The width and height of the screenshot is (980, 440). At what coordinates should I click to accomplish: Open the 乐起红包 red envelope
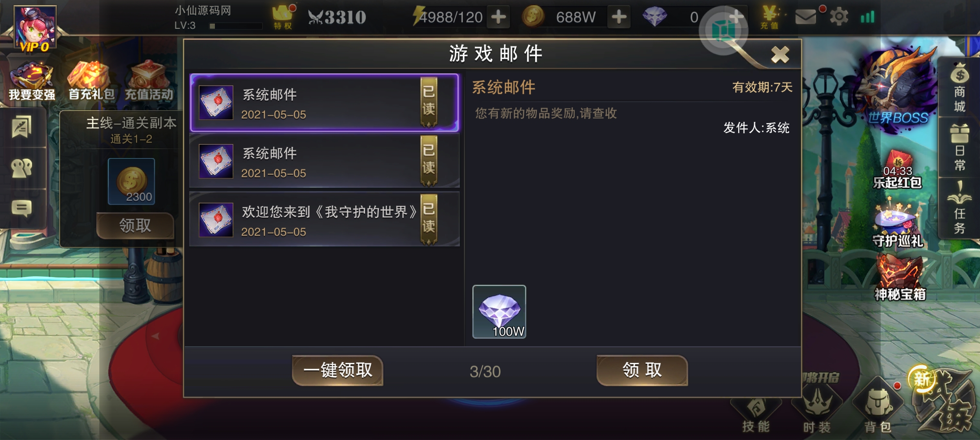coord(897,169)
